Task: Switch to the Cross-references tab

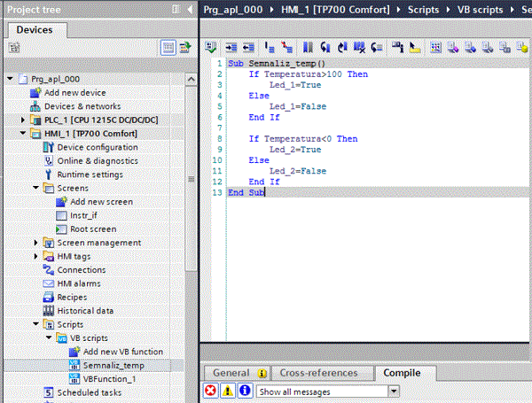Action: coord(318,373)
